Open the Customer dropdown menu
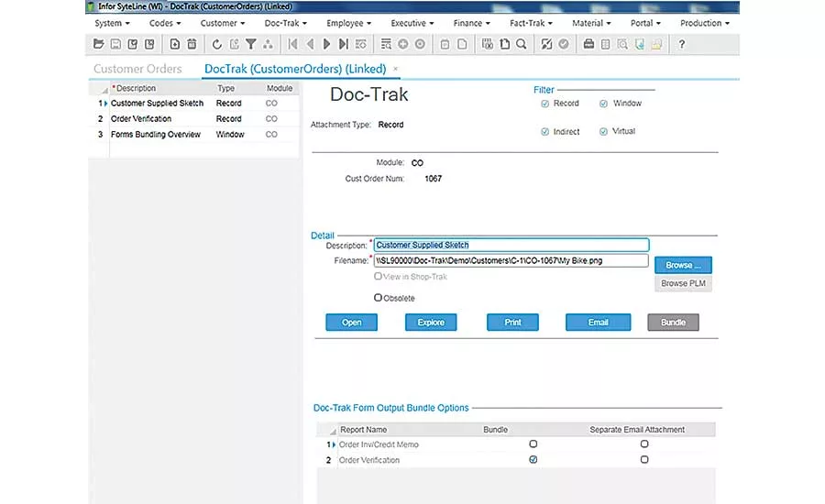Image resolution: width=825 pixels, height=504 pixels. pyautogui.click(x=223, y=23)
